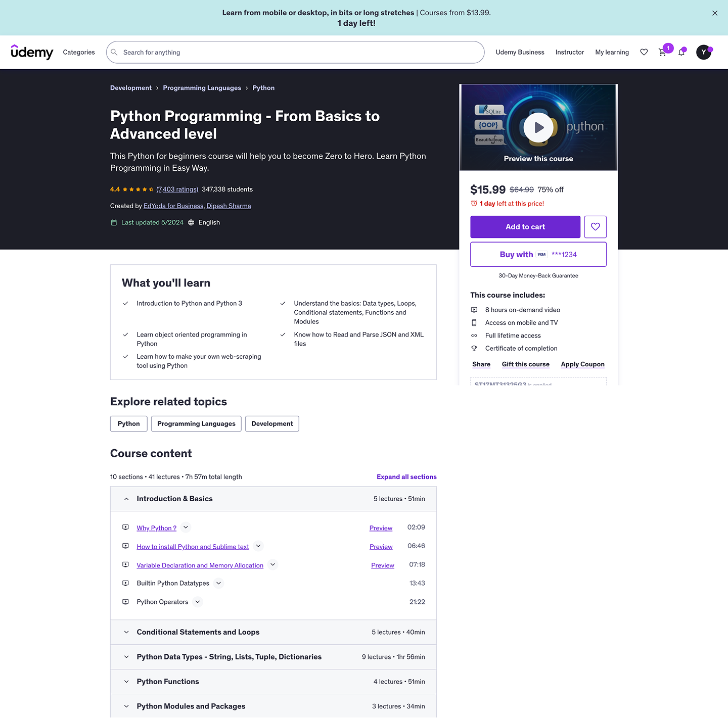Preview the 06:46 install Python lecture
The width and height of the screenshot is (728, 718).
pos(381,547)
